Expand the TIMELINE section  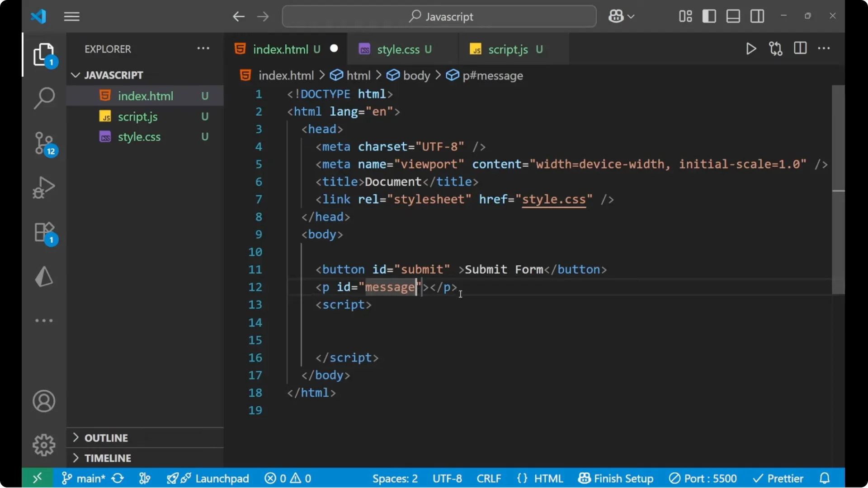coord(107,458)
